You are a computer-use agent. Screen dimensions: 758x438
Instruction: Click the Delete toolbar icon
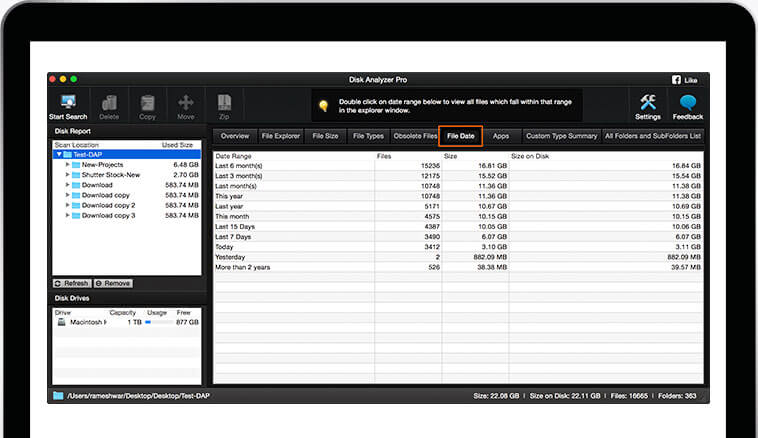coord(109,102)
